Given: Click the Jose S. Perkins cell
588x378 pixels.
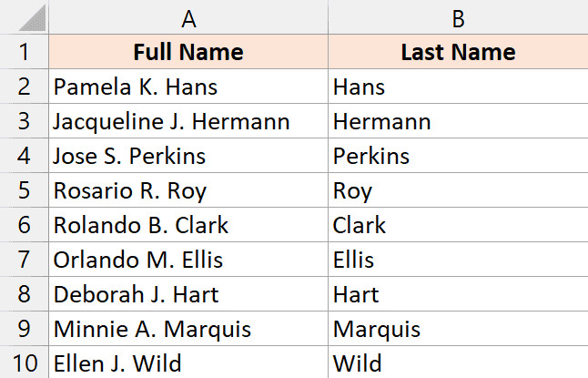Looking at the screenshot, I should click(x=188, y=157).
